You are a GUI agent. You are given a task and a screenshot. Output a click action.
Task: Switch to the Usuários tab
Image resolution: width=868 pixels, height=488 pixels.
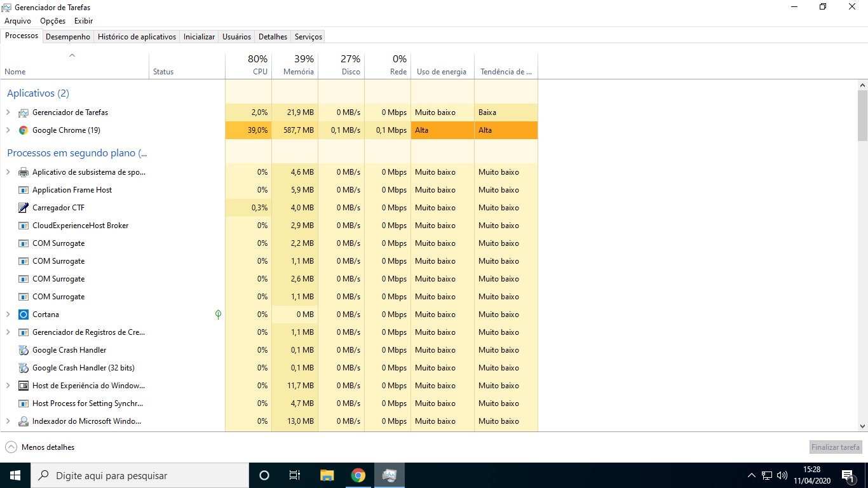(x=237, y=37)
